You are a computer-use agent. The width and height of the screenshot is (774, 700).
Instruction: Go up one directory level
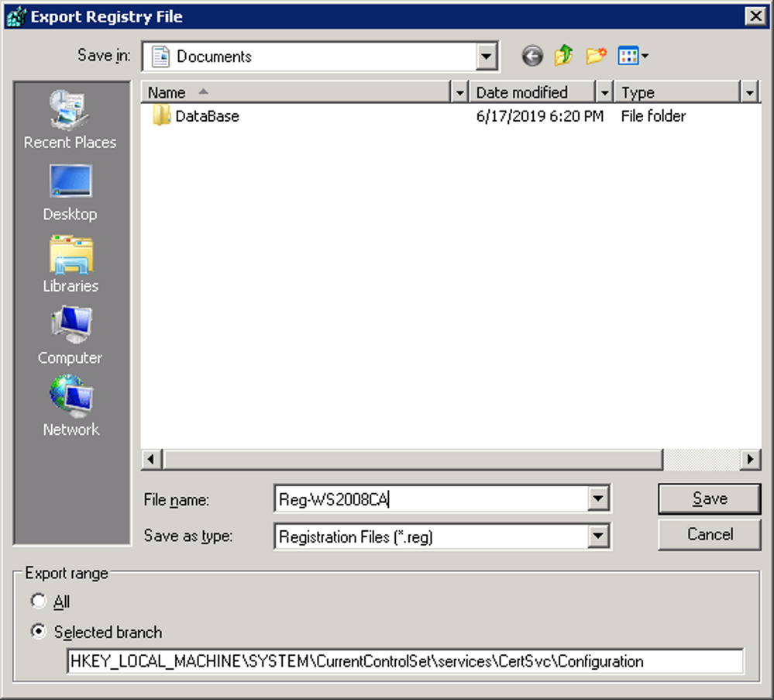point(563,55)
